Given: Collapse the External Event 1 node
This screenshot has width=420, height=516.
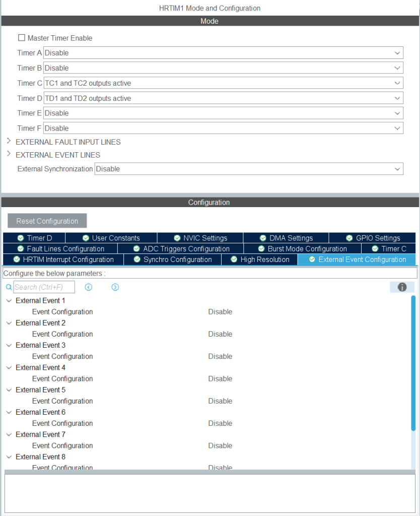Looking at the screenshot, I should tap(9, 301).
